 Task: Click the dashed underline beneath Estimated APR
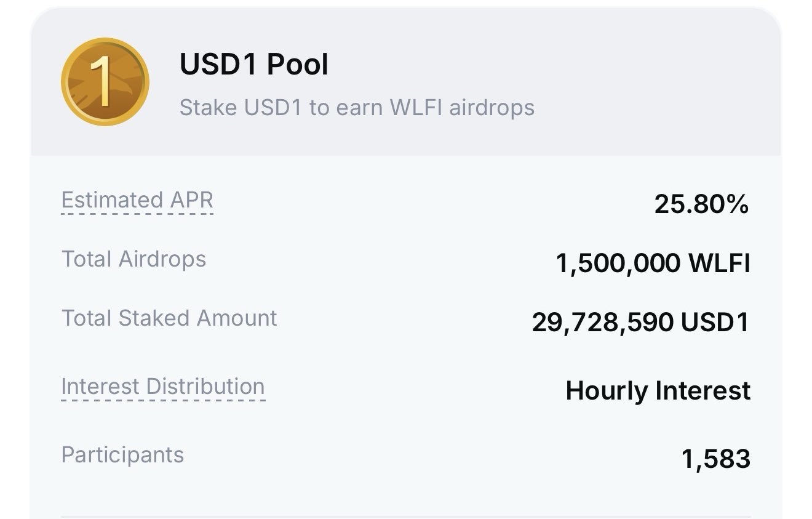[137, 214]
